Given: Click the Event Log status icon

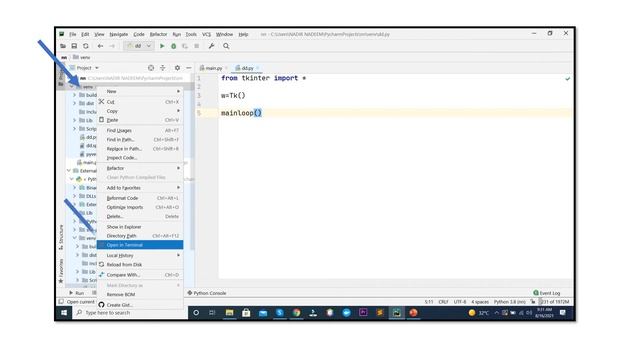Looking at the screenshot, I should pyautogui.click(x=536, y=293).
